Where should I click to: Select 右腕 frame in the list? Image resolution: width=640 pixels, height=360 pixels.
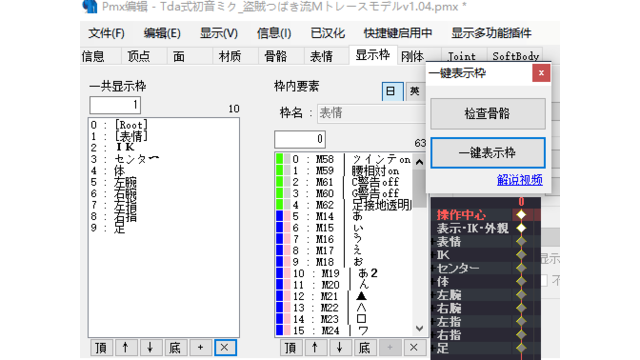click(x=163, y=193)
